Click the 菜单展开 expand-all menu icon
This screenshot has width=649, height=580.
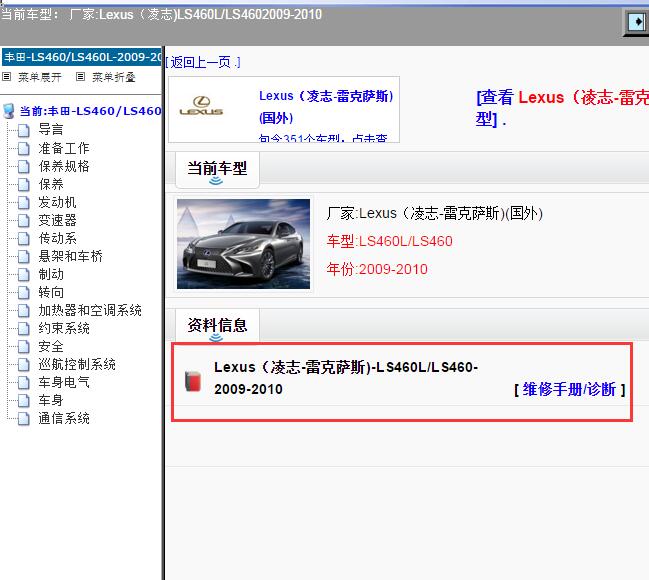tap(7, 77)
